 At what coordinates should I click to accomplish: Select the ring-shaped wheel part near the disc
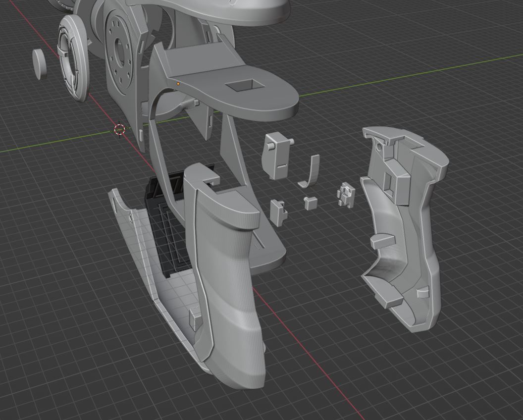(72, 57)
